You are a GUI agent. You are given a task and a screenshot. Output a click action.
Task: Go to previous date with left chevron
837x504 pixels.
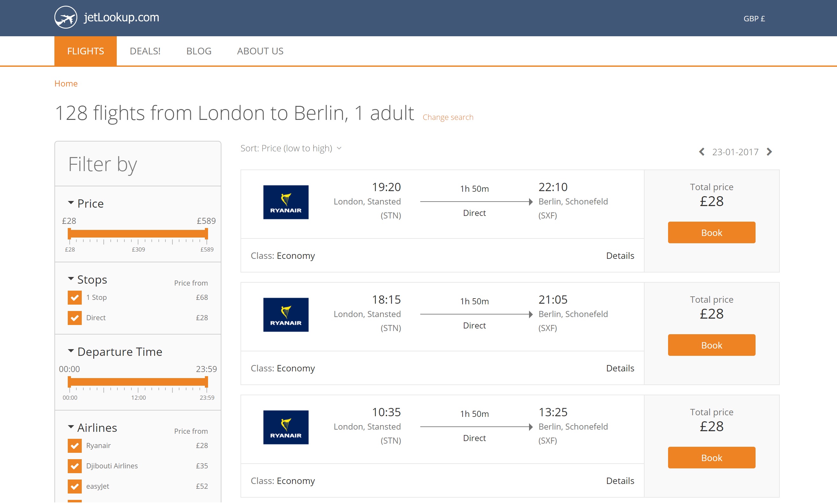702,152
